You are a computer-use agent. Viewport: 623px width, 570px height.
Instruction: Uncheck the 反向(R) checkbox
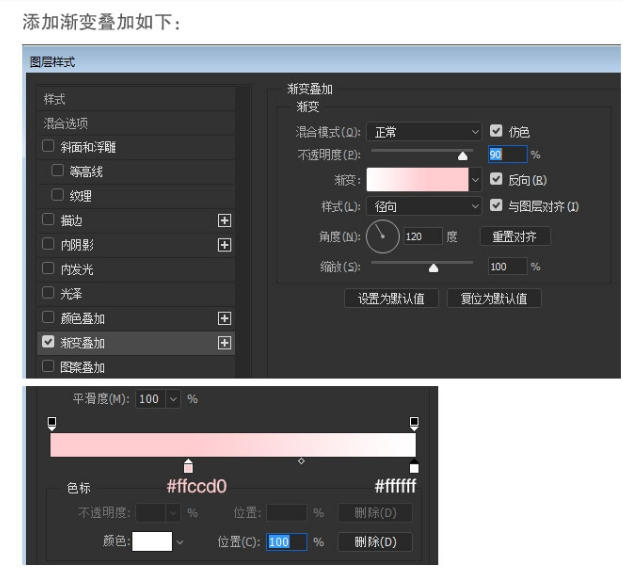497,180
